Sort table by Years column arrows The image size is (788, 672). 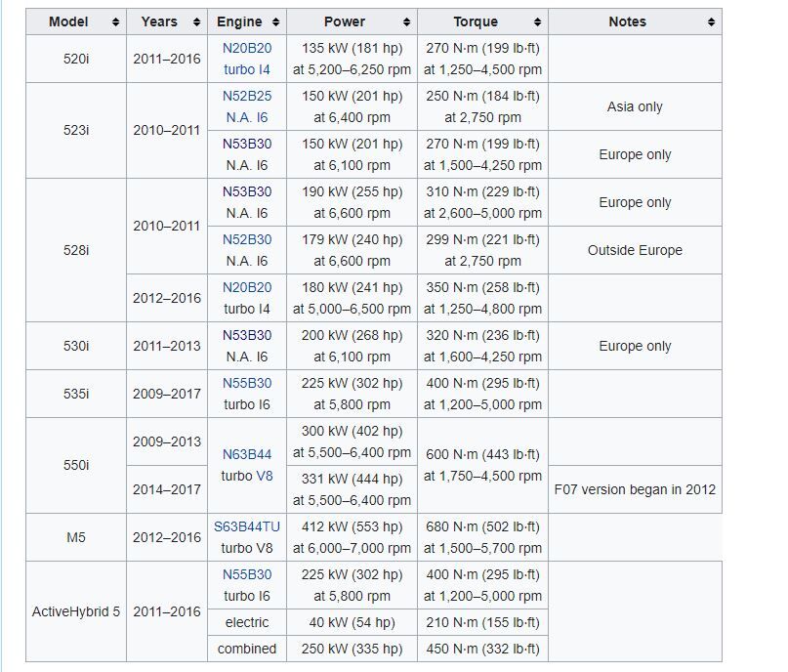click(x=196, y=22)
